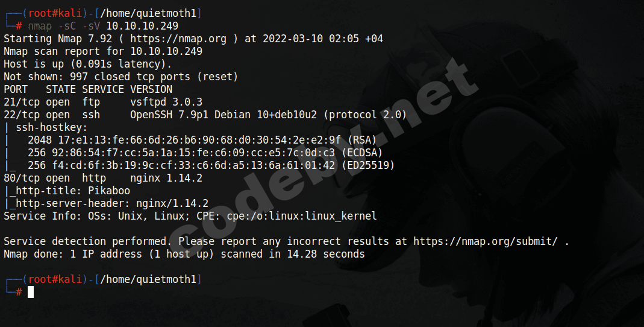Click the top /home/quietmoth1 prompt path
This screenshot has height=327, width=644.
click(148, 13)
